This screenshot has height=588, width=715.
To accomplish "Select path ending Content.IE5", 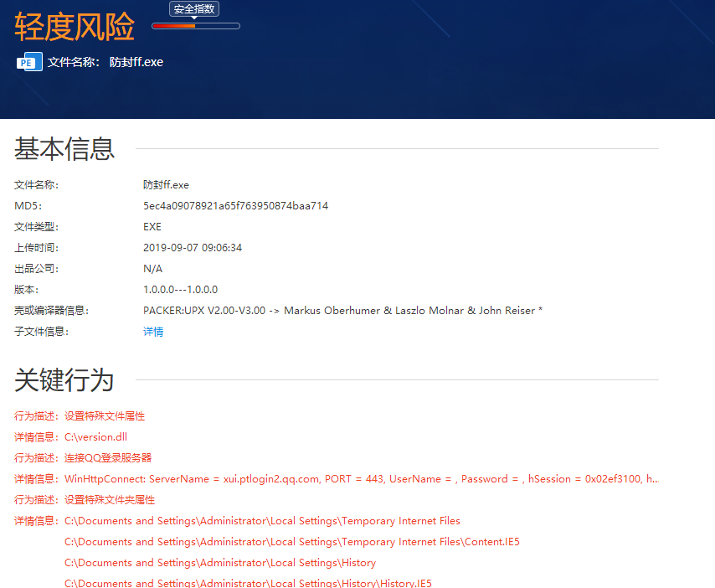I will point(292,542).
